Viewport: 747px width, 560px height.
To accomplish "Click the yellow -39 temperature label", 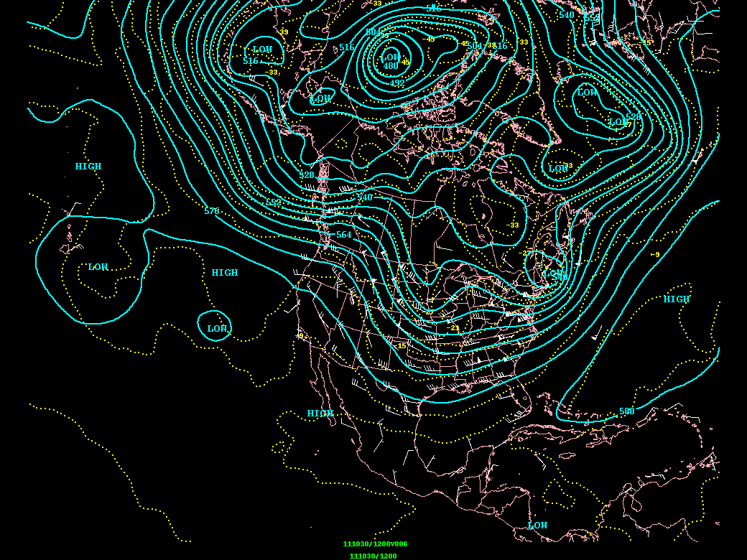I will [x=283, y=32].
